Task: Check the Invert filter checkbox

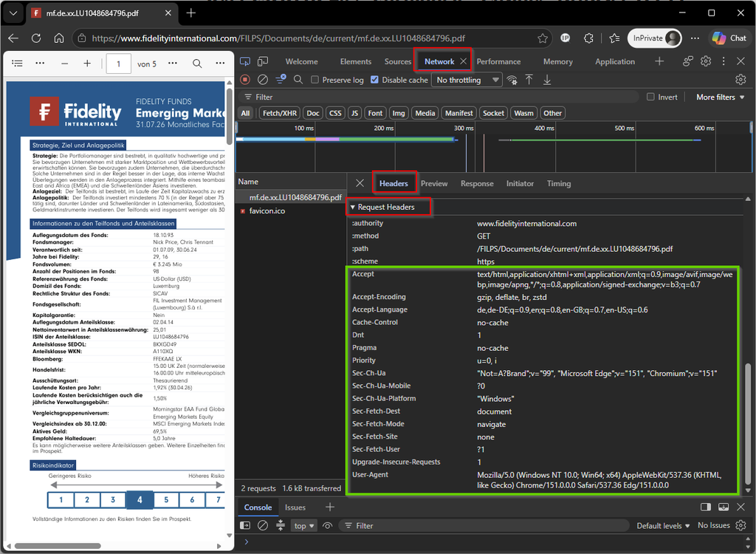Action: pos(650,97)
